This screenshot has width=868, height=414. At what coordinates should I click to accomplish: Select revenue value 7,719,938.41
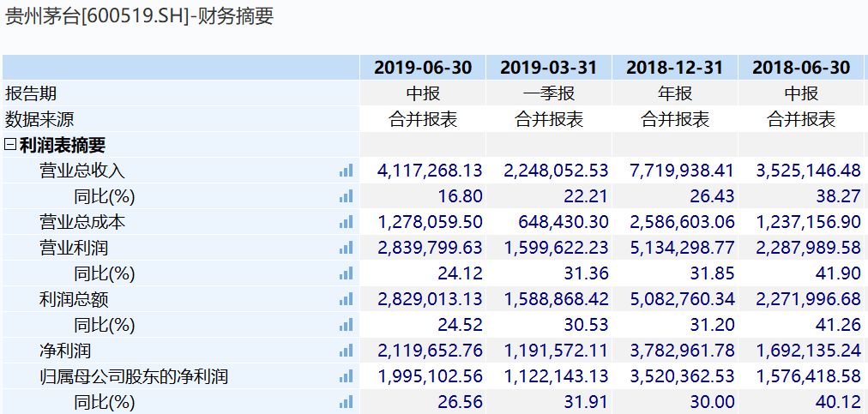pos(682,171)
